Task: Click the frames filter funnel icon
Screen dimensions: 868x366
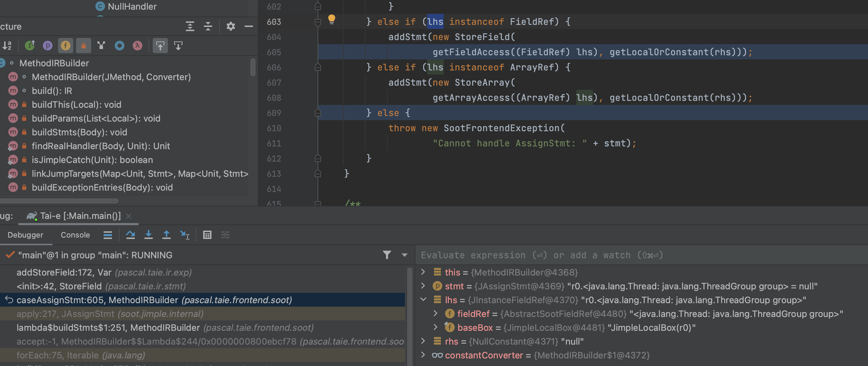Action: pyautogui.click(x=387, y=255)
